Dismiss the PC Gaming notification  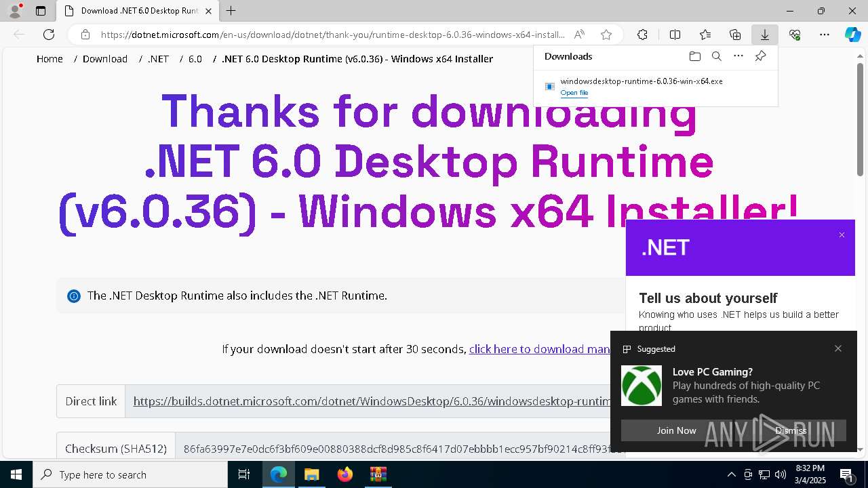791,430
